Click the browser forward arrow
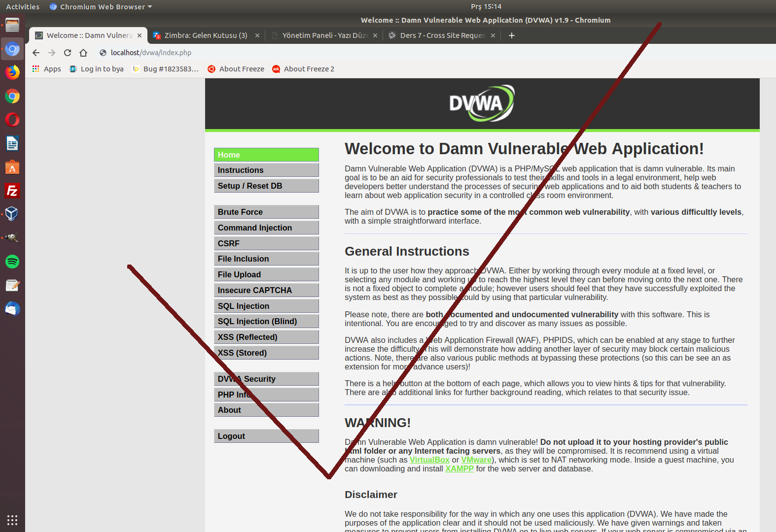Viewport: 776px width, 532px height. pos(52,53)
